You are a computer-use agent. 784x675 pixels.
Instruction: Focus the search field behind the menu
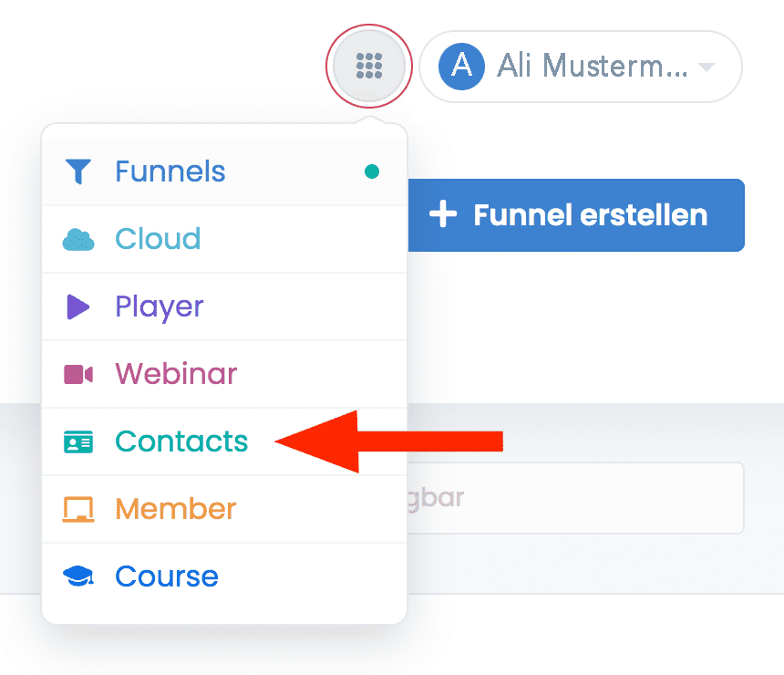point(574,498)
